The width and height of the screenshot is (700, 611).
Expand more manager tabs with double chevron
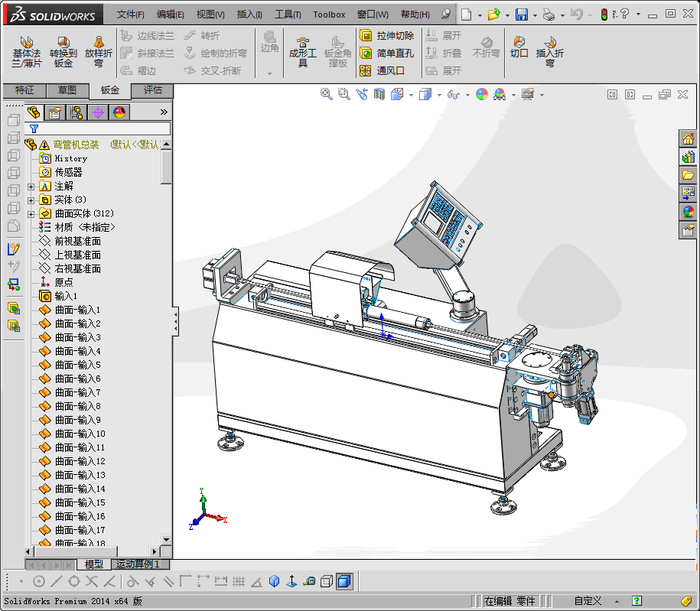164,112
